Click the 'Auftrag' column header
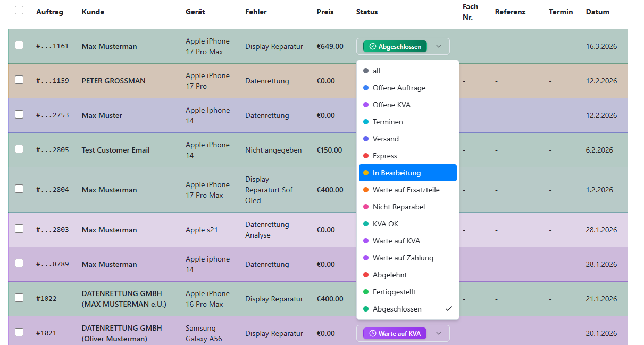Screen dimensions: 644x345 [x=49, y=12]
